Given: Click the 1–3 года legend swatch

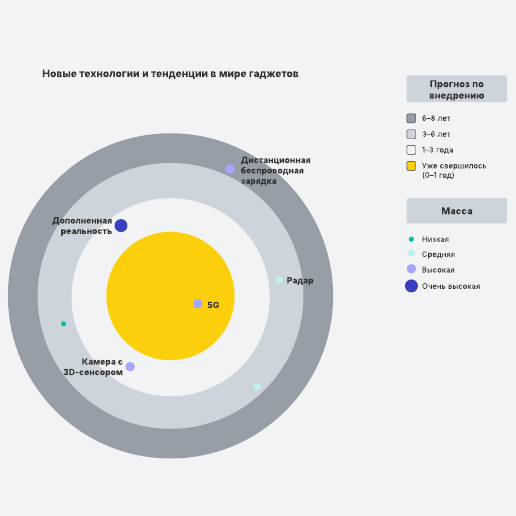Looking at the screenshot, I should point(411,150).
